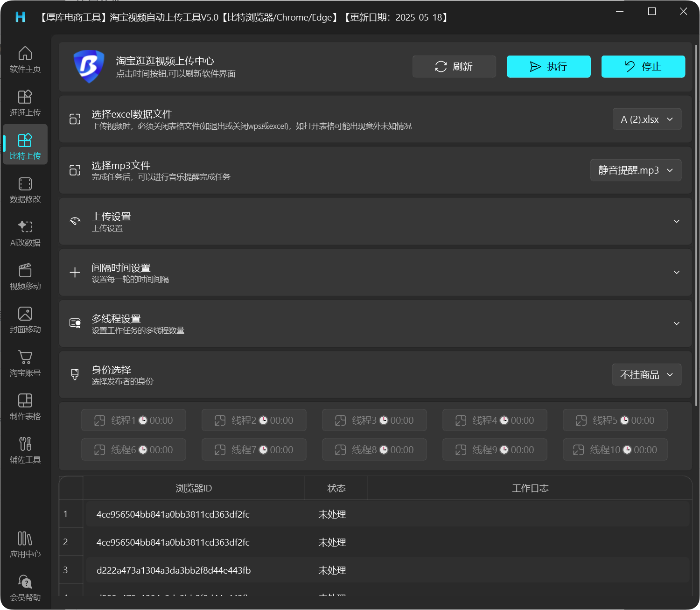Click the H app logo in title bar
Viewport: 700px width, 610px height.
(21, 17)
